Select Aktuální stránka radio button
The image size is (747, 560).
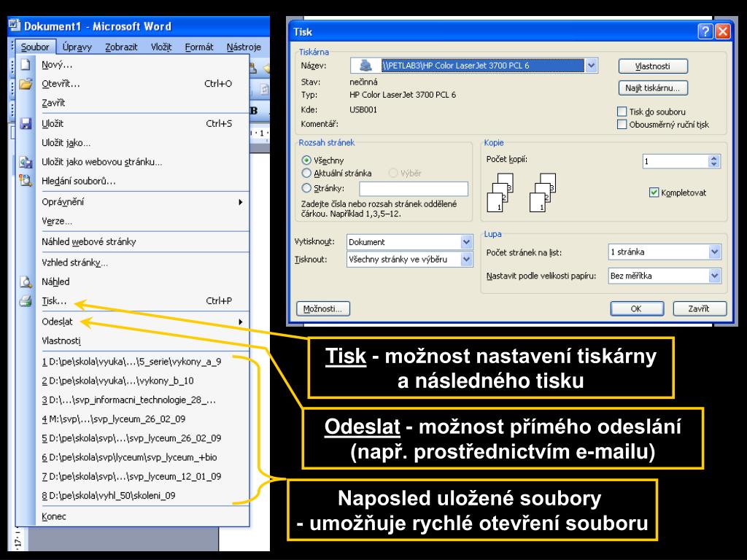(306, 173)
